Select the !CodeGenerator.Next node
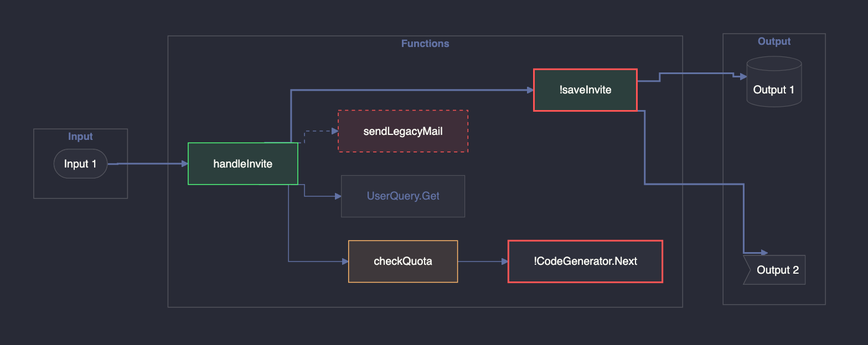The width and height of the screenshot is (868, 345). 585,262
